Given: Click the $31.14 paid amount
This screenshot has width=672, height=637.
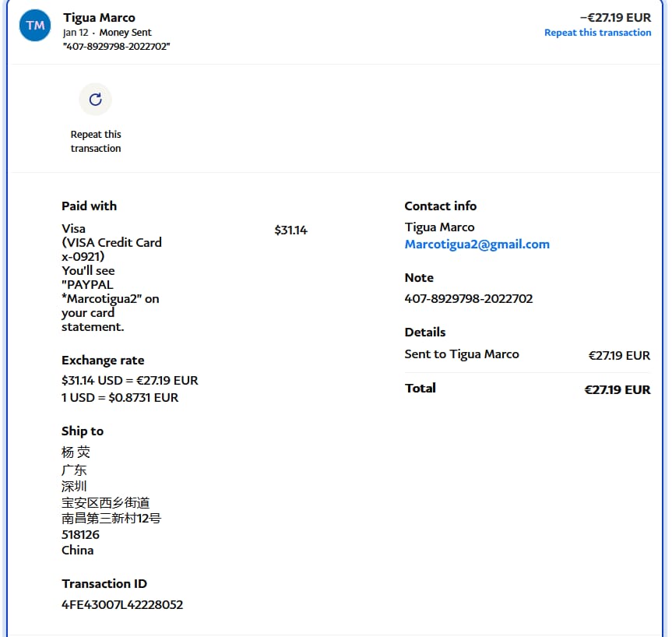Looking at the screenshot, I should [290, 231].
